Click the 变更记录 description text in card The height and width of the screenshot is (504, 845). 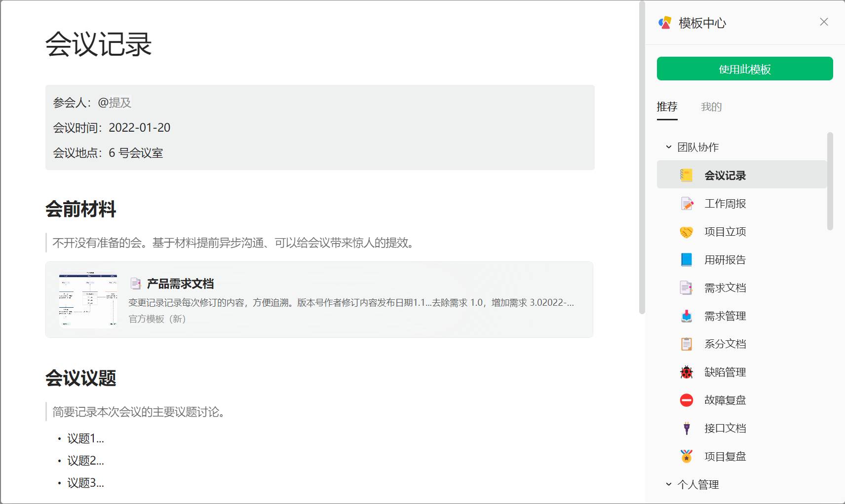[351, 302]
